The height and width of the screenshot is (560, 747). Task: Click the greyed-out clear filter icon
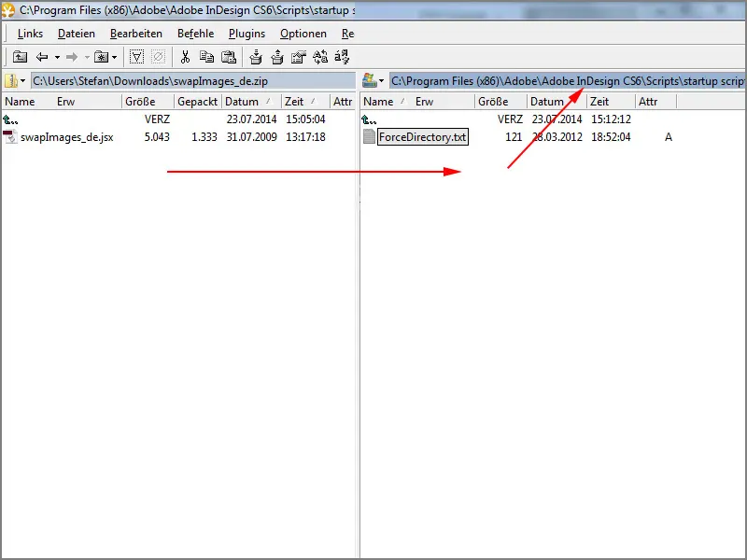pyautogui.click(x=158, y=57)
